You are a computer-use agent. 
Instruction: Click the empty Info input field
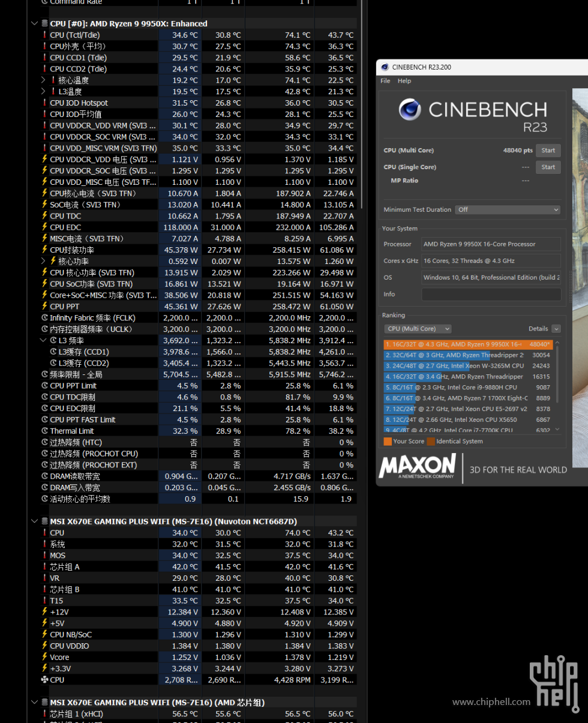(x=491, y=295)
